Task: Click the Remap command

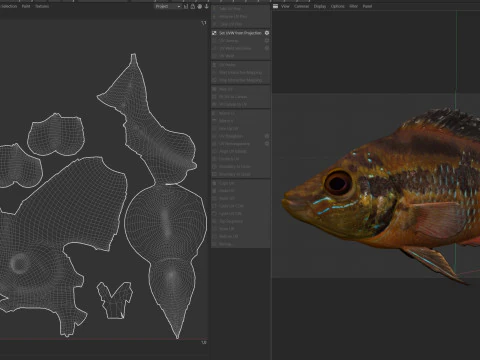Action: [x=225, y=244]
